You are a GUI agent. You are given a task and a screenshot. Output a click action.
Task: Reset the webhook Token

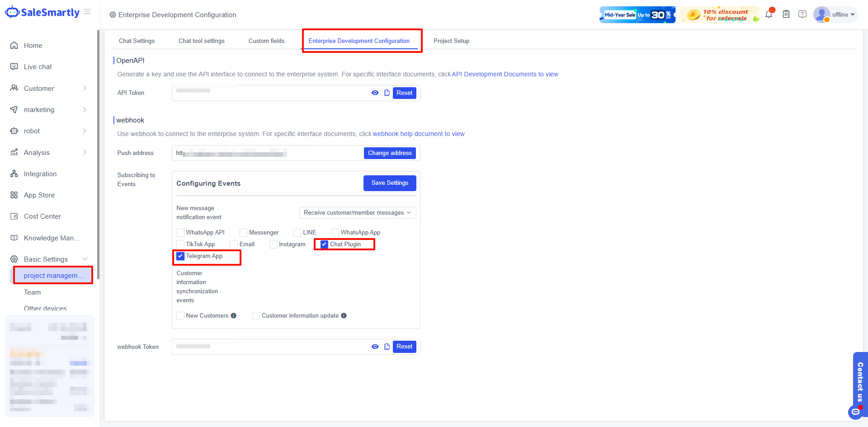pos(405,347)
